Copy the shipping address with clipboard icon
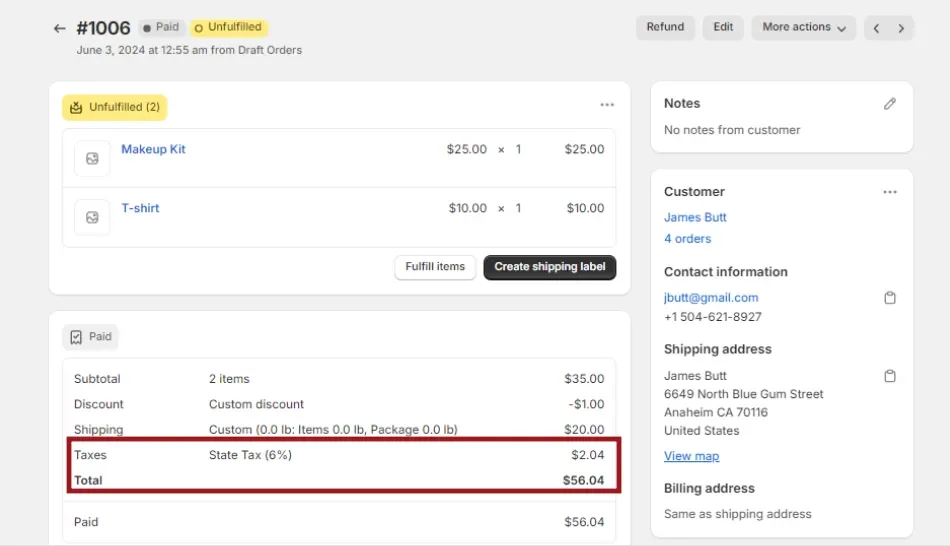This screenshot has height=546, width=950. pyautogui.click(x=890, y=376)
